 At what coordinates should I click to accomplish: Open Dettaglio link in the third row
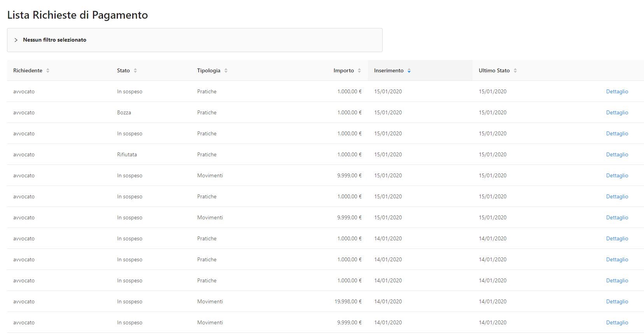click(x=617, y=133)
